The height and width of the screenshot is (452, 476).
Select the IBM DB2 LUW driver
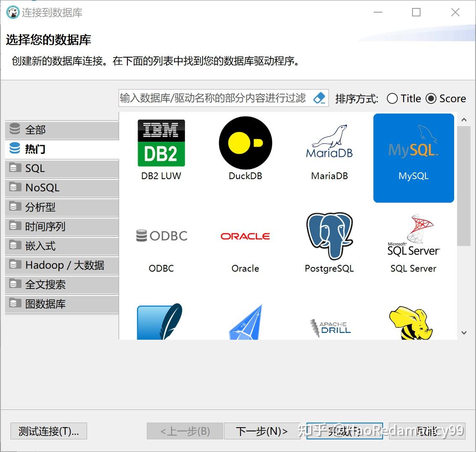pos(161,149)
